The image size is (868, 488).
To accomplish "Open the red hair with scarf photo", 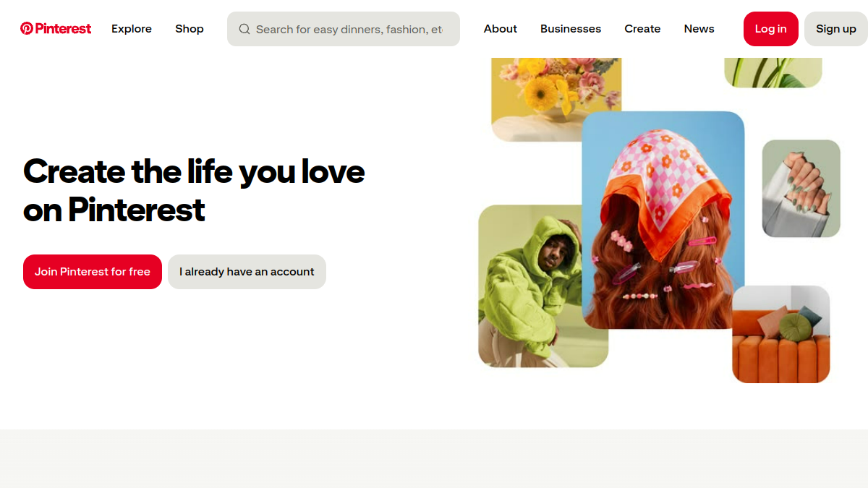I will (x=663, y=221).
